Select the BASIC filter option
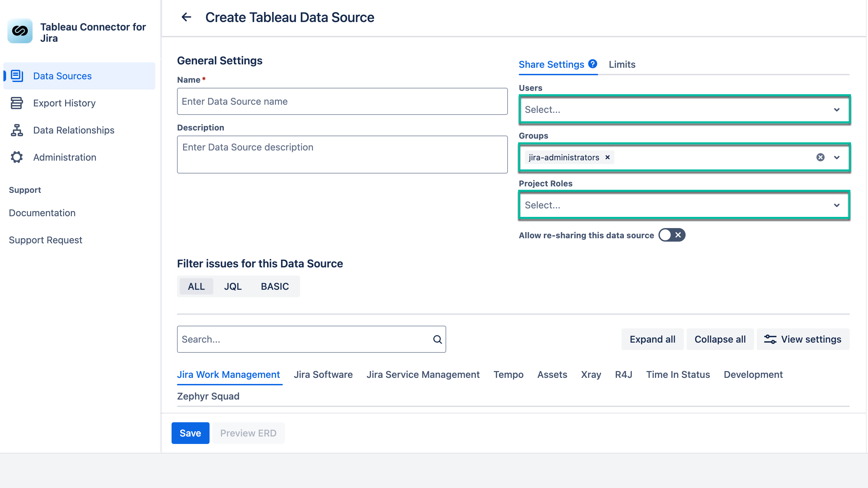Screen dimensions: 868x488 coord(275,286)
